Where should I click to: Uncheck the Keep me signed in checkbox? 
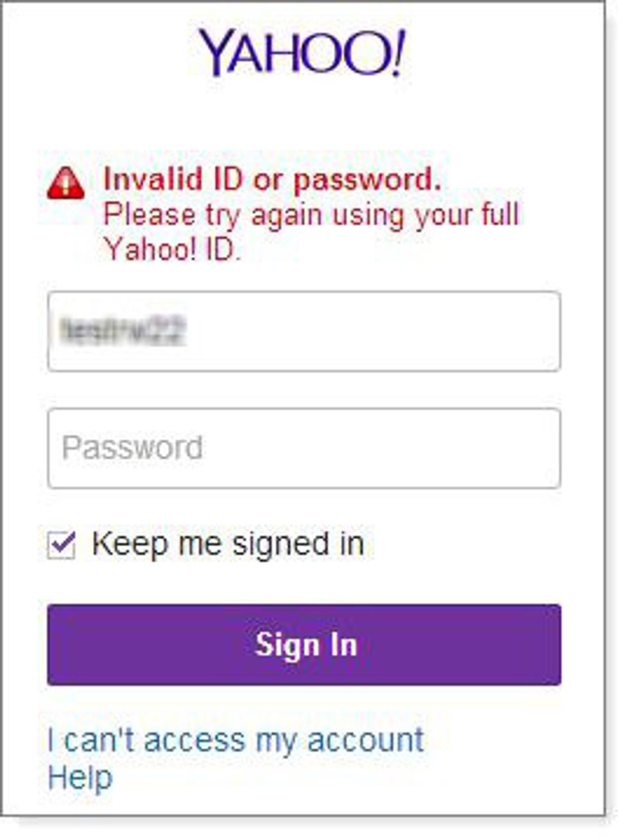(x=62, y=545)
